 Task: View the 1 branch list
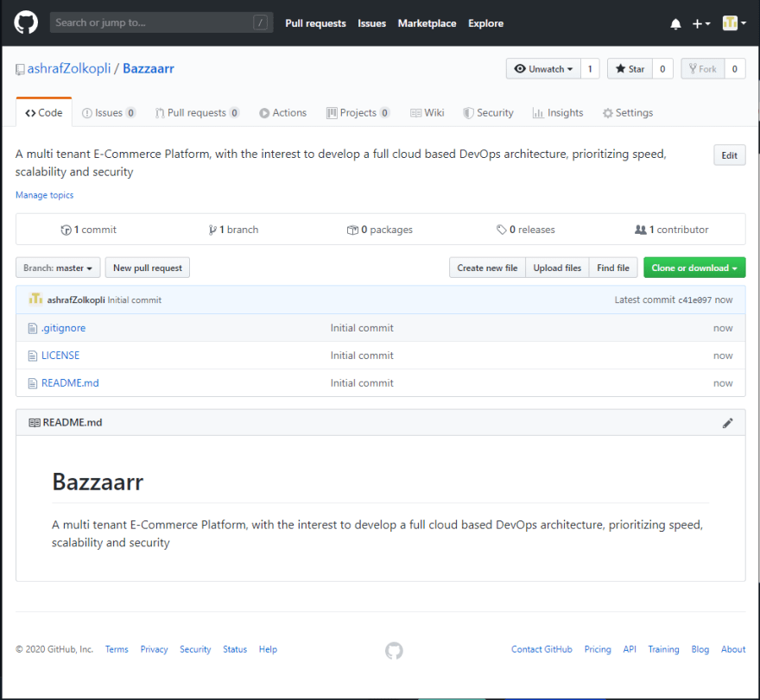pyautogui.click(x=234, y=230)
